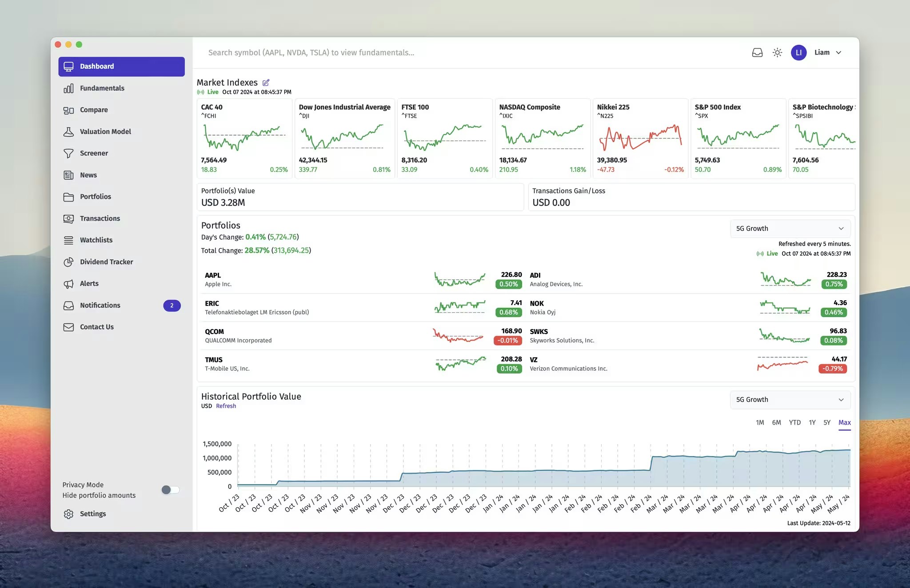Open the Transactions page
The height and width of the screenshot is (588, 910).
121,219
